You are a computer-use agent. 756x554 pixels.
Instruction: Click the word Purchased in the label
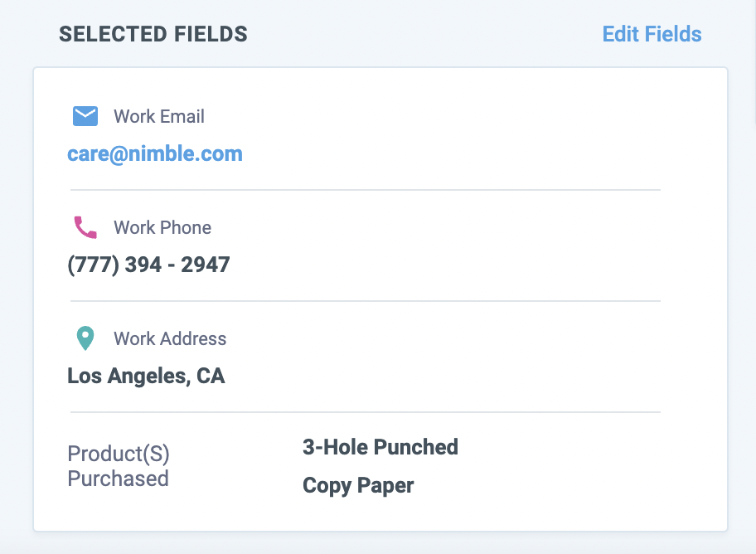(118, 479)
